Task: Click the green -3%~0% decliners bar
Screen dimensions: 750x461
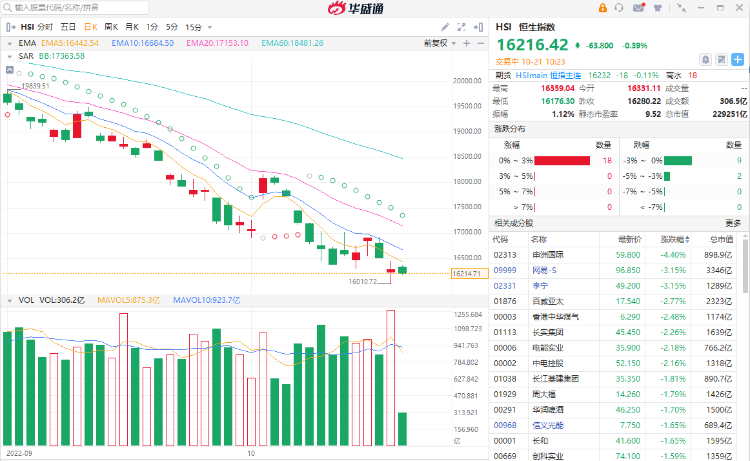Action: (x=678, y=161)
